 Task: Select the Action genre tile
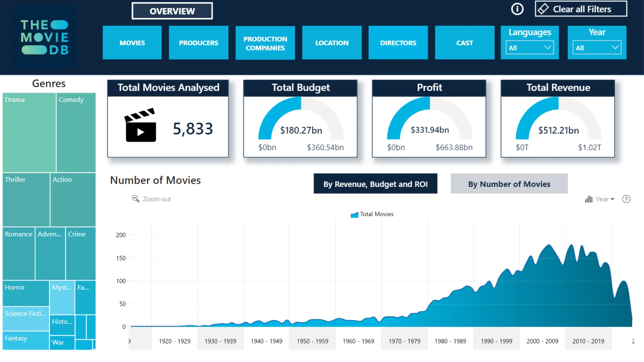click(x=73, y=200)
